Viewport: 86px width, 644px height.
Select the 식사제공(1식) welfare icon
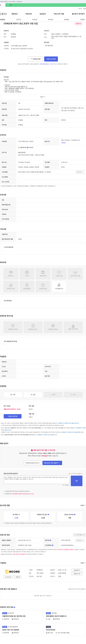pyautogui.click(x=59, y=287)
